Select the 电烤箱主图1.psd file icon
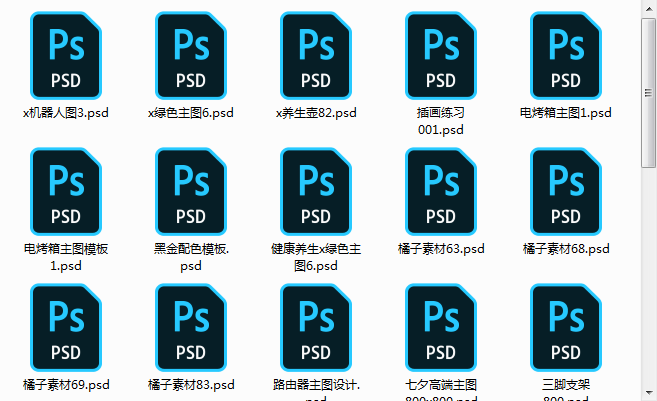The height and width of the screenshot is (401, 657). [x=566, y=55]
